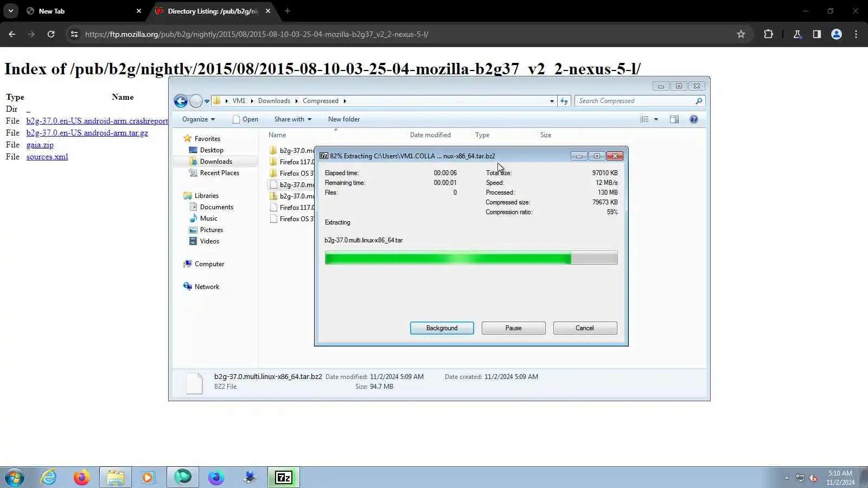This screenshot has height=488, width=868.
Task: Open Documents library in navigation pane
Action: point(216,207)
